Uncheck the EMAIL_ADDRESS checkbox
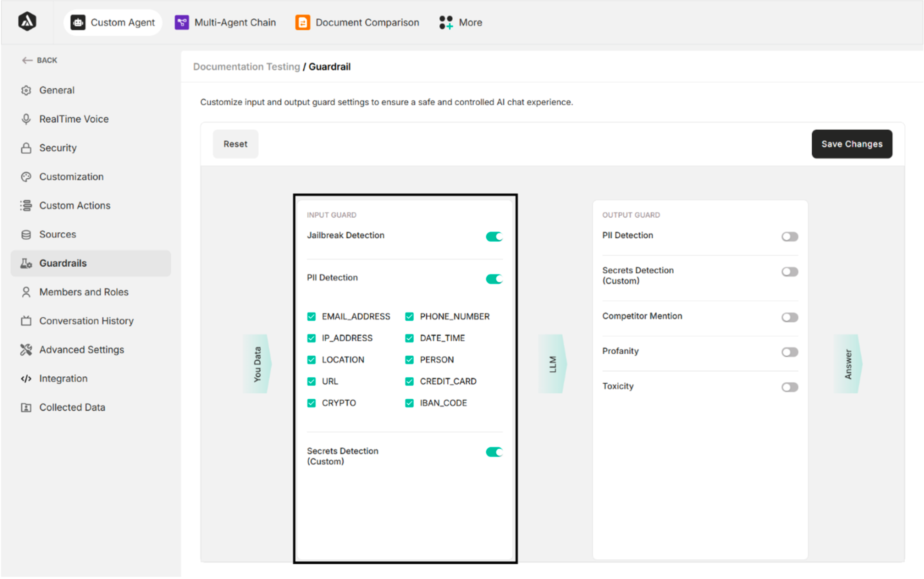 click(x=311, y=317)
